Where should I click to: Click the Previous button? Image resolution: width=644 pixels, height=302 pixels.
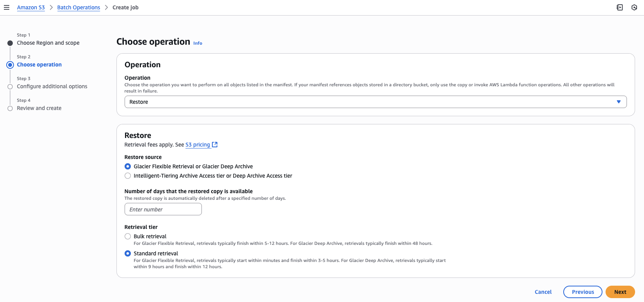[x=583, y=292]
